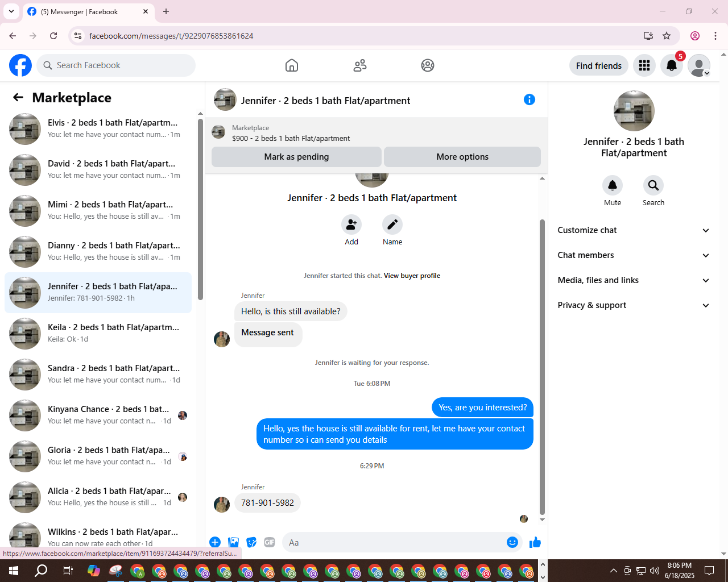Open a new browser tab

(x=166, y=11)
